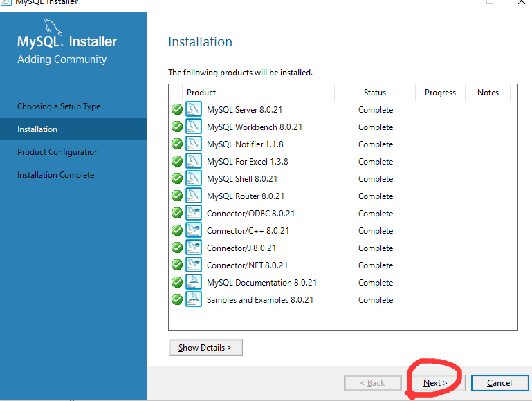Click 'The following products will be installed' text
The height and width of the screenshot is (401, 532).
click(241, 73)
